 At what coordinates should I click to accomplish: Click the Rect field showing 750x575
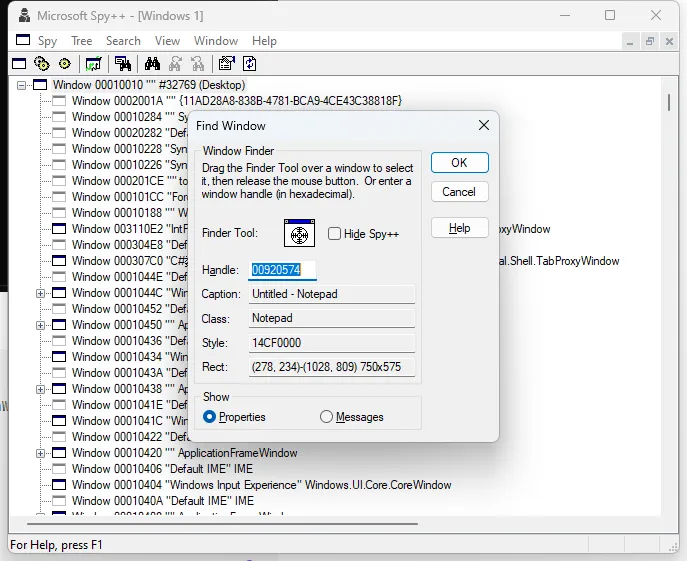point(331,367)
